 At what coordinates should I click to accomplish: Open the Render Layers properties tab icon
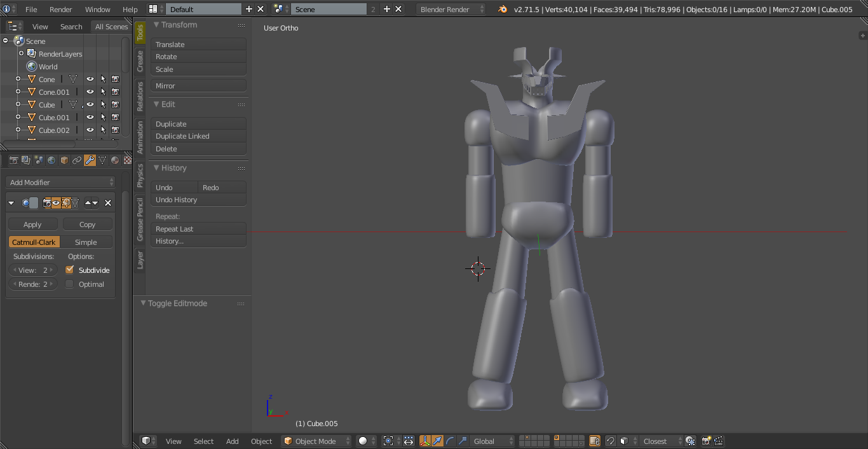tap(26, 160)
